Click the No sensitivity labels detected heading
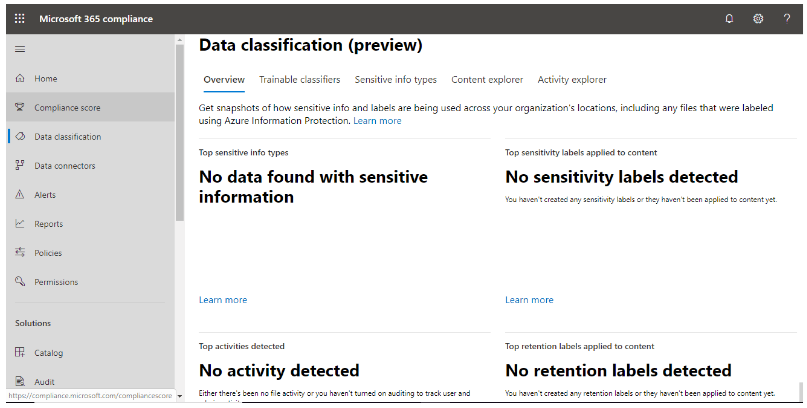807x408 pixels. point(621,177)
